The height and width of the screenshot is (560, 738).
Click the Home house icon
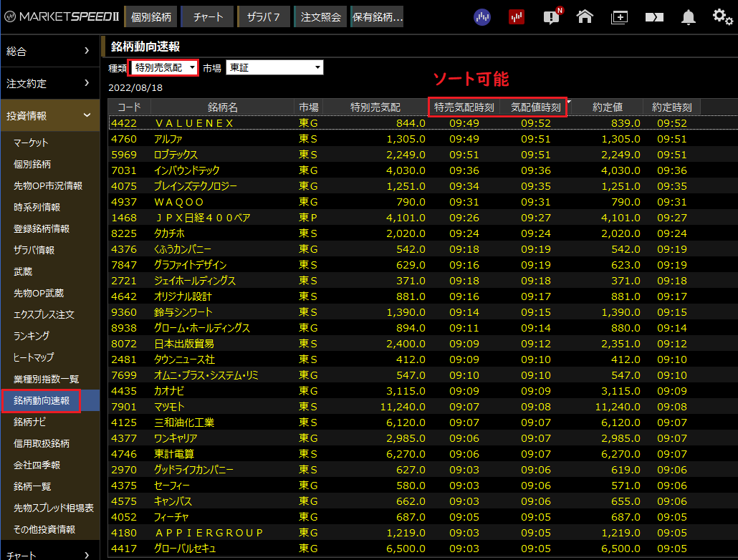(585, 16)
